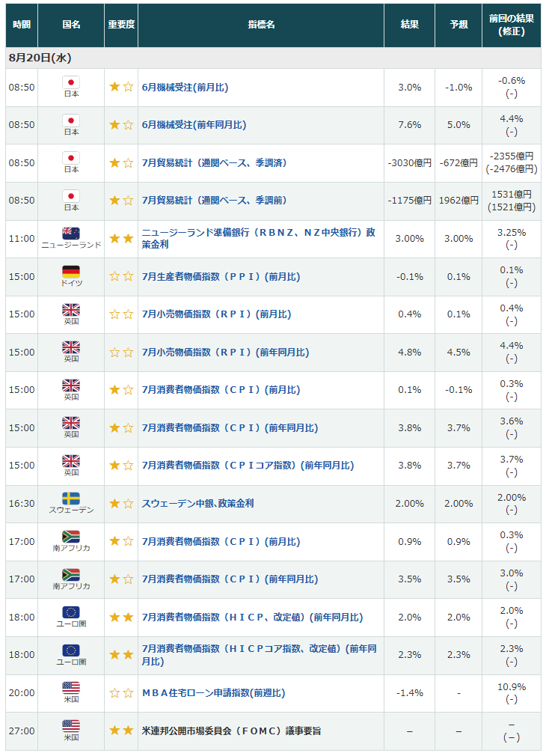546x756 pixels.
Task: Click the US flag in FOMC row
Action: [x=71, y=726]
